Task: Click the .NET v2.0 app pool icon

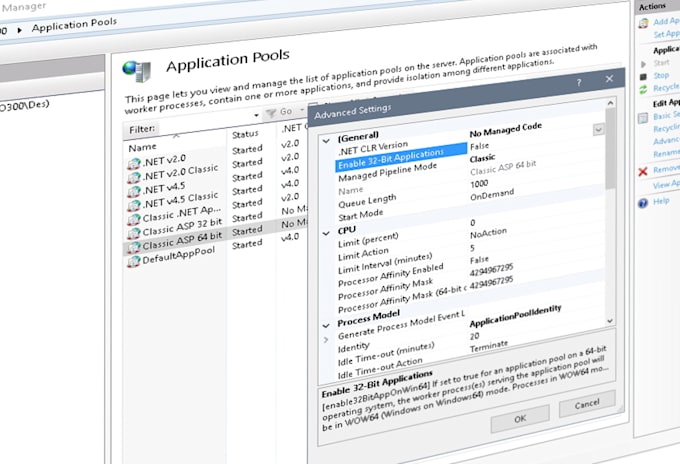Action: (x=134, y=164)
